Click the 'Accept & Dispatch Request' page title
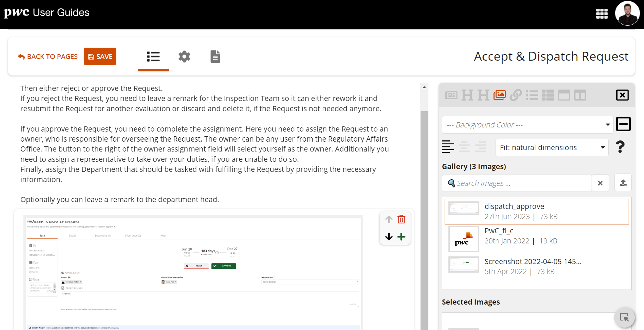Screen dimensions: 644x330 point(551,57)
